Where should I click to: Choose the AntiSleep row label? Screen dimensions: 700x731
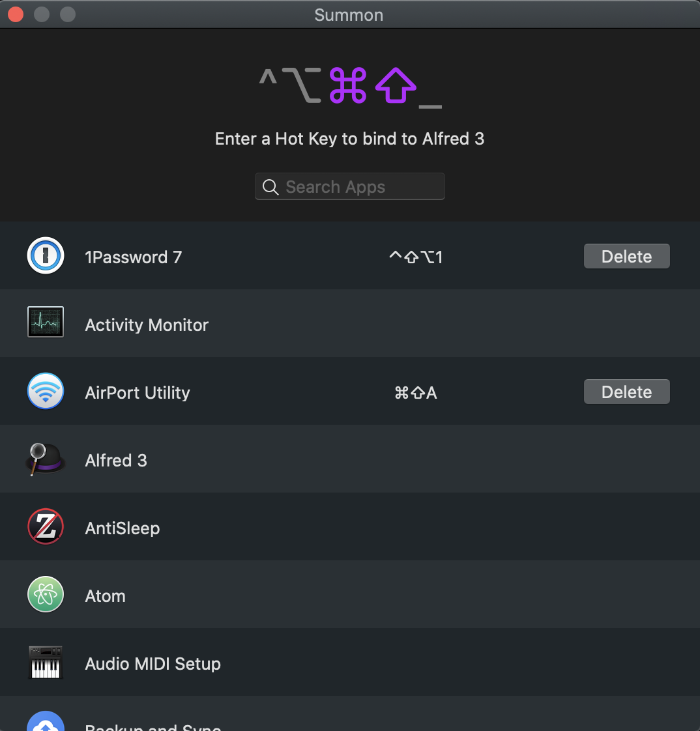point(123,528)
